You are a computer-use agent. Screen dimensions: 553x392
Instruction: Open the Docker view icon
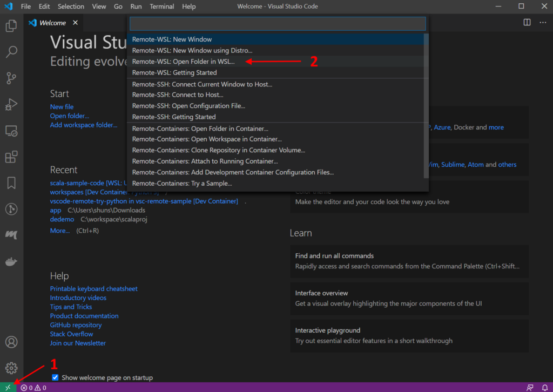point(11,262)
